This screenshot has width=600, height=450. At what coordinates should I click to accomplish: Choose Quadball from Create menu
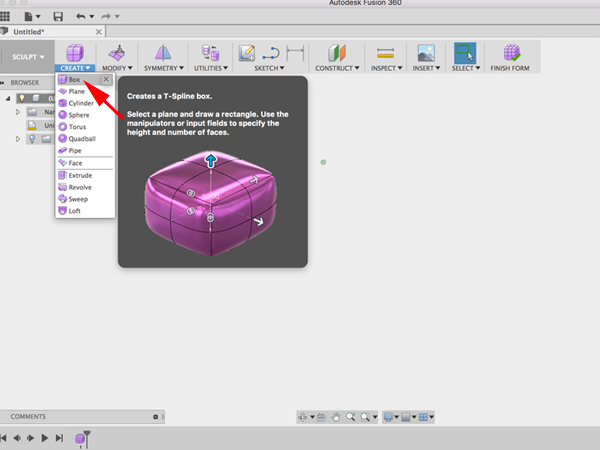click(x=85, y=139)
